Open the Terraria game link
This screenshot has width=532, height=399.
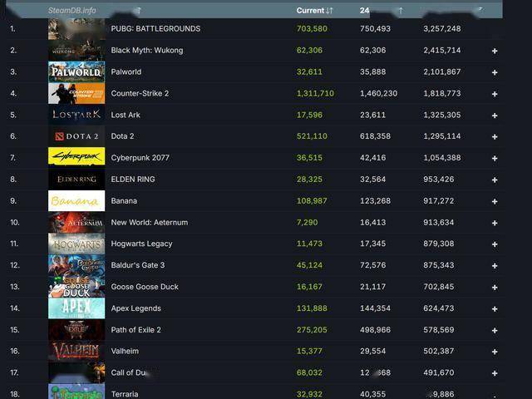click(125, 394)
